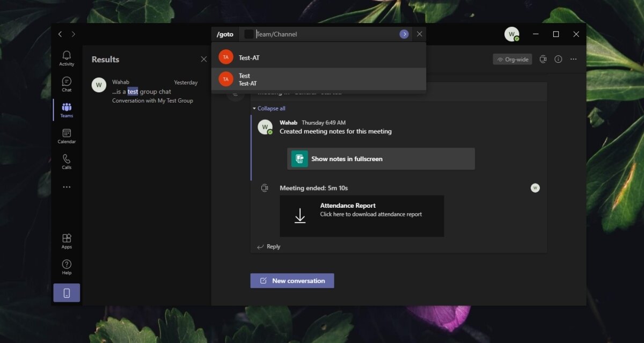The width and height of the screenshot is (644, 343).
Task: Click the New conversation button
Action: (292, 280)
